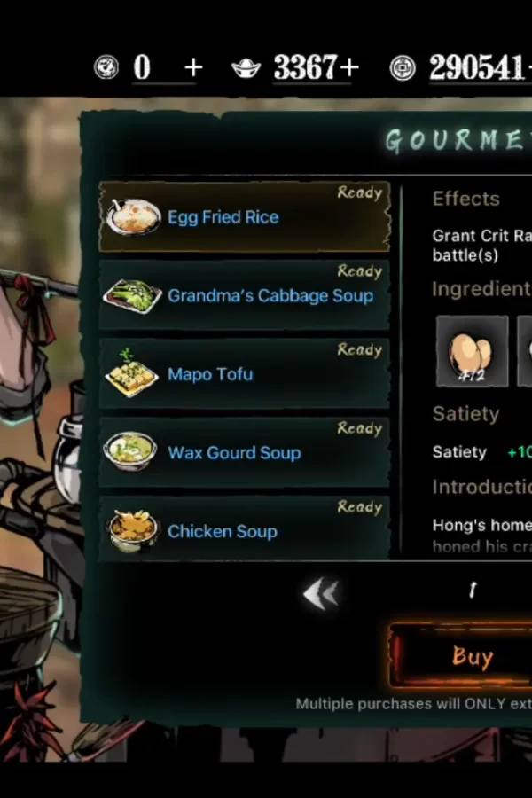The height and width of the screenshot is (798, 532).
Task: Select the Egg Fried Rice recipe
Action: [245, 216]
